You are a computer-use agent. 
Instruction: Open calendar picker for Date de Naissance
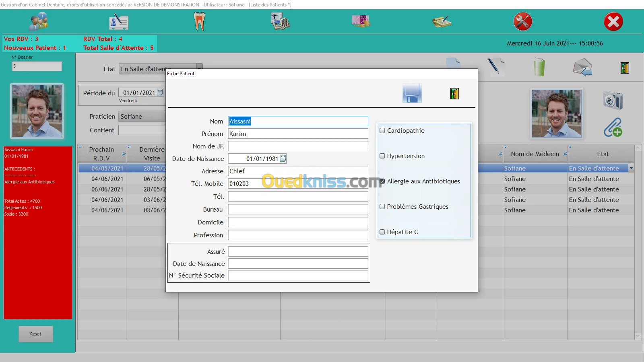(283, 158)
